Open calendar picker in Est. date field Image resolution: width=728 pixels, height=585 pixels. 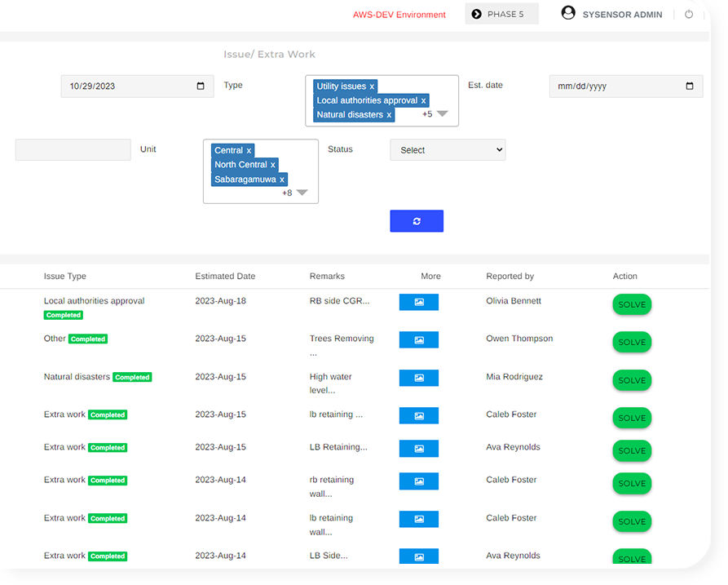click(x=690, y=86)
